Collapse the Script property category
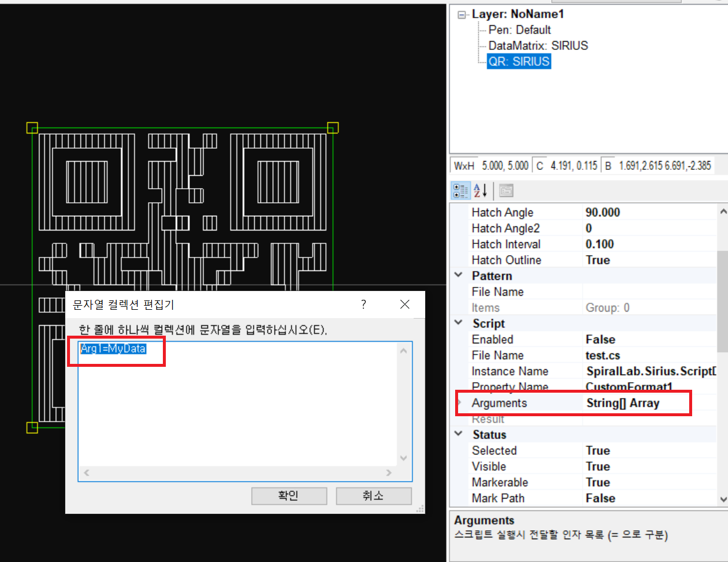This screenshot has height=562, width=728. coord(459,323)
